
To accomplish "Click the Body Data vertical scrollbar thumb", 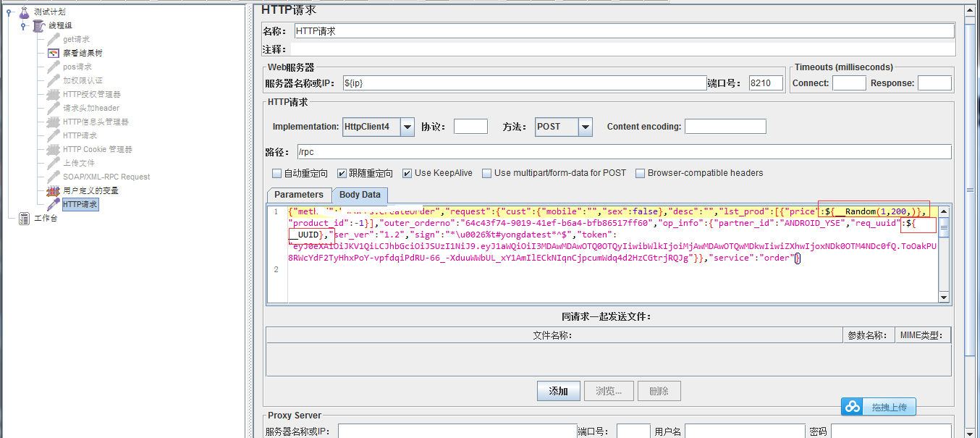I will tap(944, 227).
